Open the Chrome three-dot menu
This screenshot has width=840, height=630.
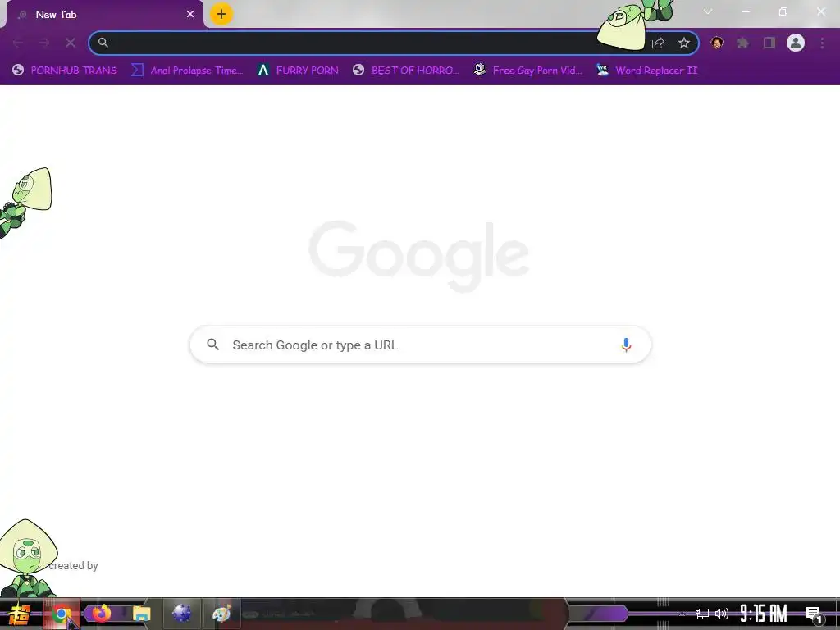(x=822, y=43)
